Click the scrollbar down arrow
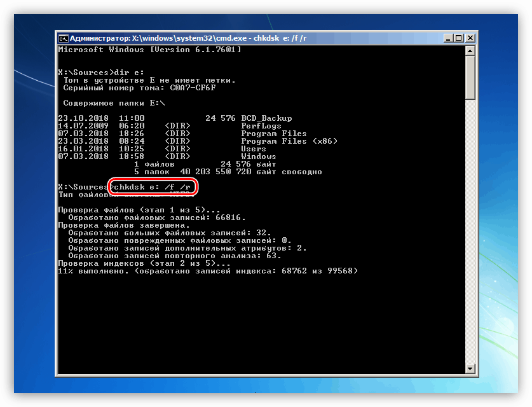 point(470,368)
